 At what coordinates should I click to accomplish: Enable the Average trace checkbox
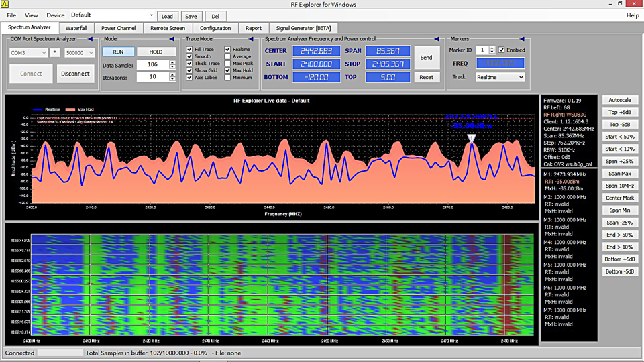pos(227,56)
